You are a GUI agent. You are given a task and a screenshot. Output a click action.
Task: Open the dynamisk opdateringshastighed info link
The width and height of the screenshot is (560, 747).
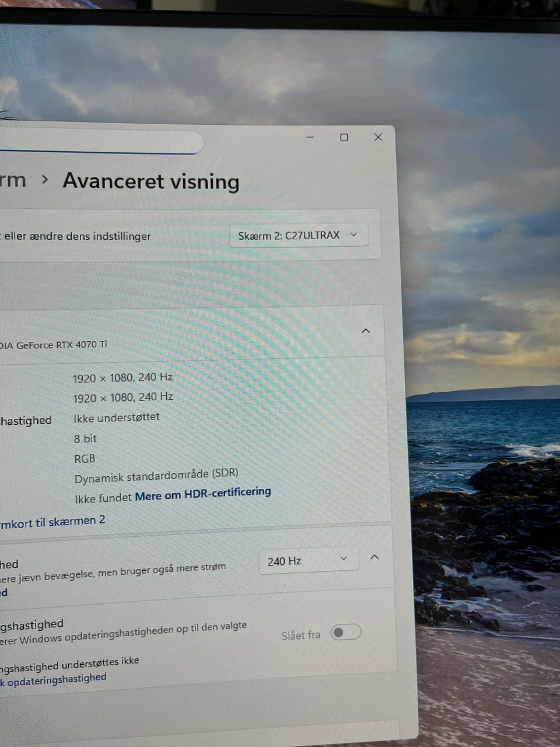click(x=53, y=680)
